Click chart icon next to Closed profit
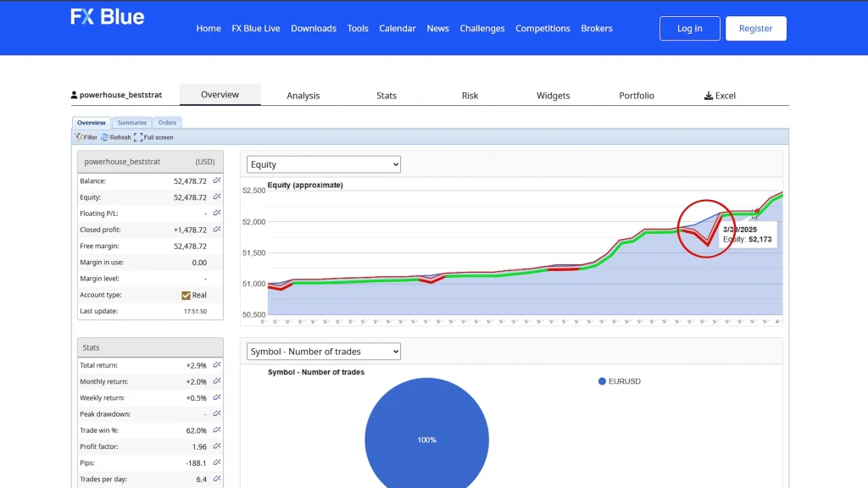The width and height of the screenshot is (868, 488). click(x=216, y=230)
